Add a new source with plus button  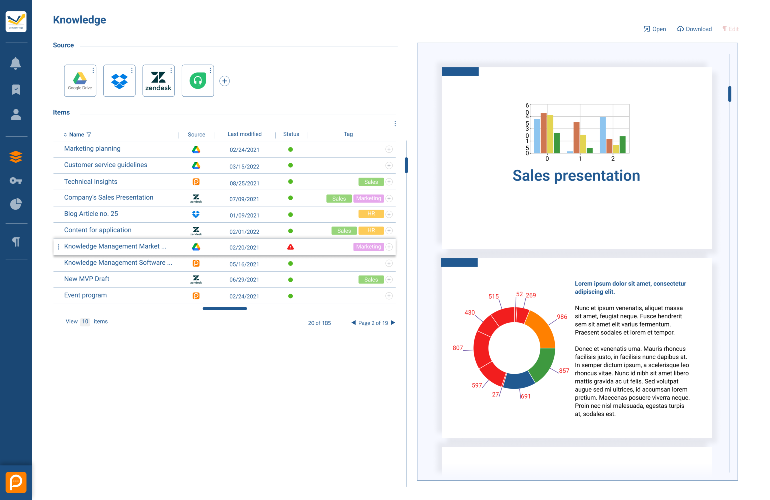(224, 81)
